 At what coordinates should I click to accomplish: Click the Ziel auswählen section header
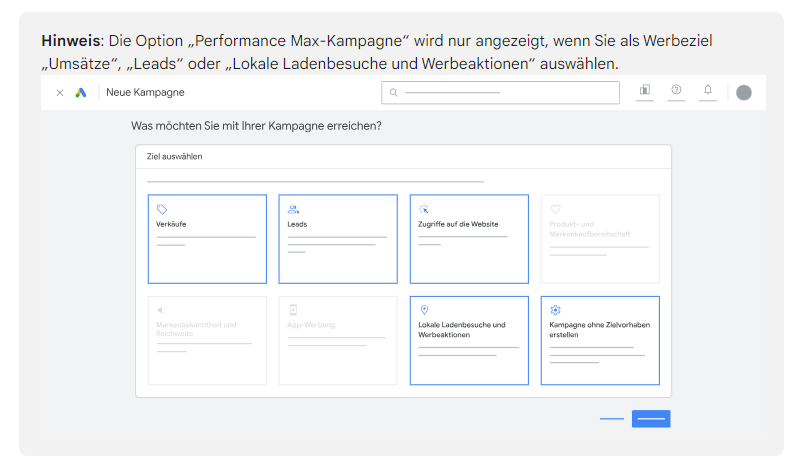point(174,157)
